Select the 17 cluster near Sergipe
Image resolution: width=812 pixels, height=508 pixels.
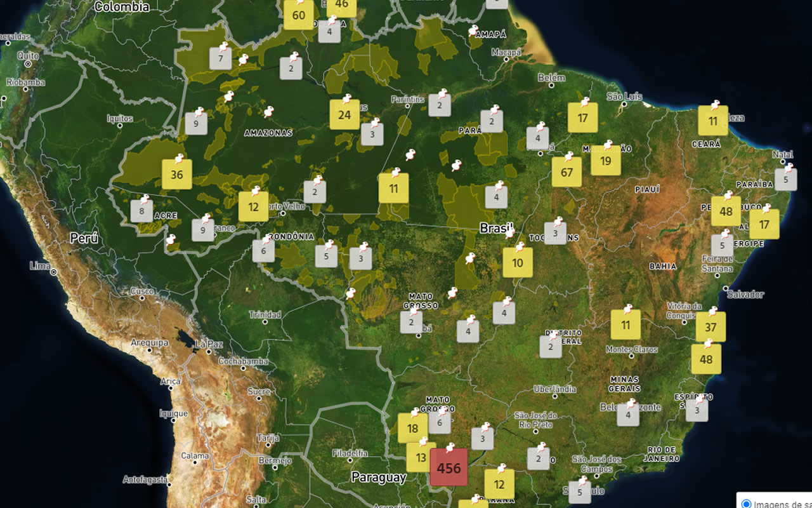point(764,224)
